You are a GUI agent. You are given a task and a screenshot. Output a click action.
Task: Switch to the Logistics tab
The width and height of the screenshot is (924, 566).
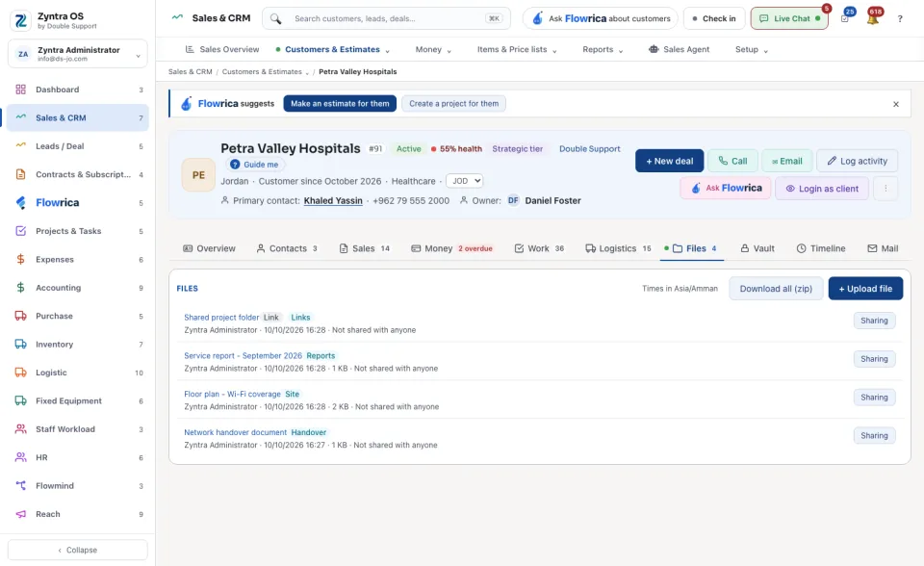coord(618,248)
